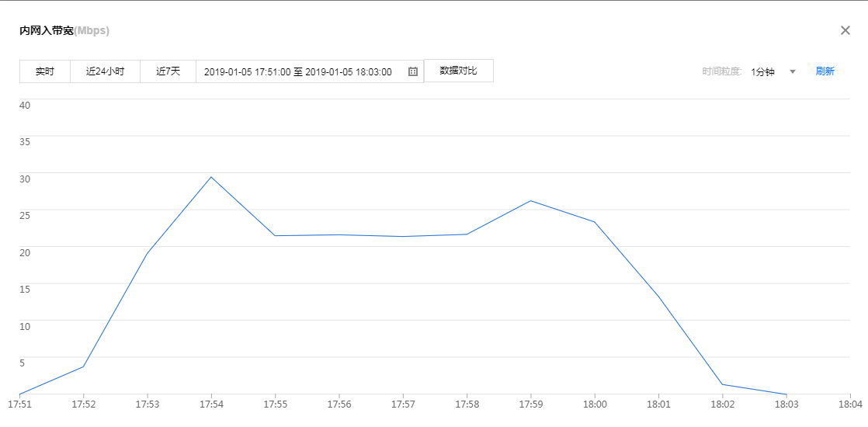Click the chart line at 18:01
The height and width of the screenshot is (427, 868).
pos(658,296)
